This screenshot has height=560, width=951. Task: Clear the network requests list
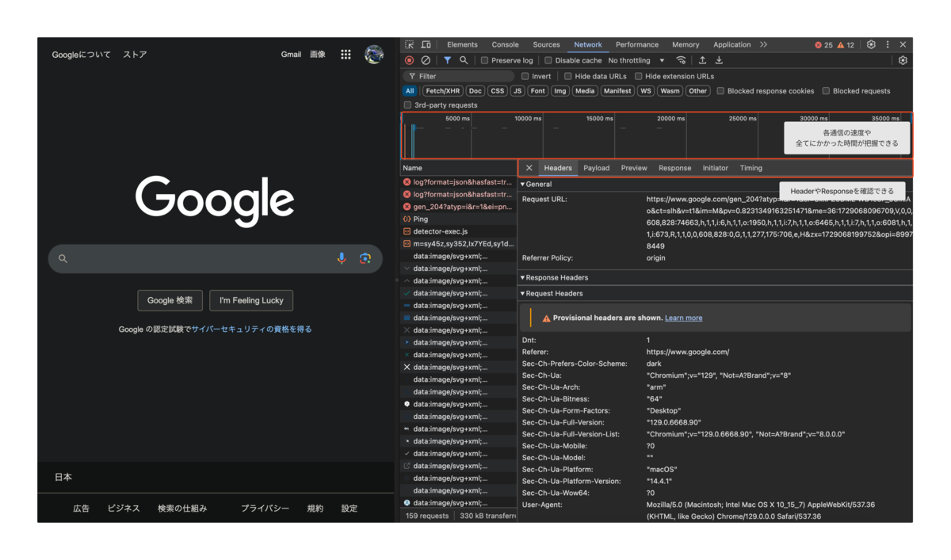click(426, 60)
